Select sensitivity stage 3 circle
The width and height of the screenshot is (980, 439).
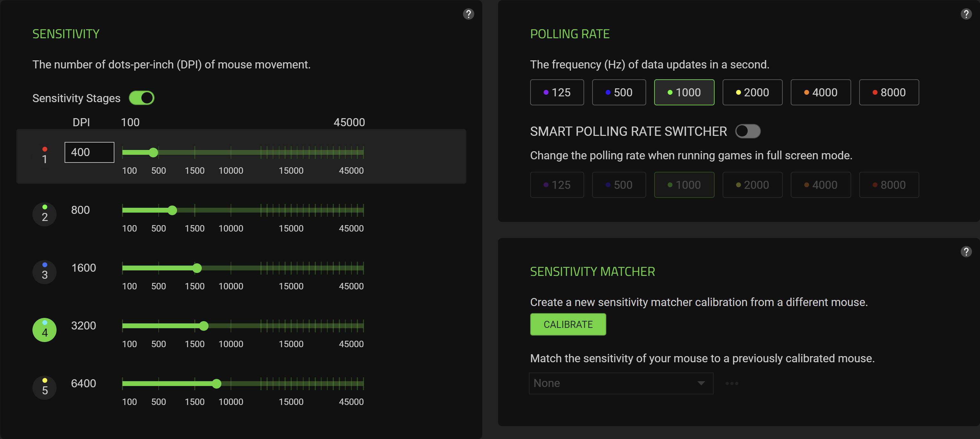45,272
